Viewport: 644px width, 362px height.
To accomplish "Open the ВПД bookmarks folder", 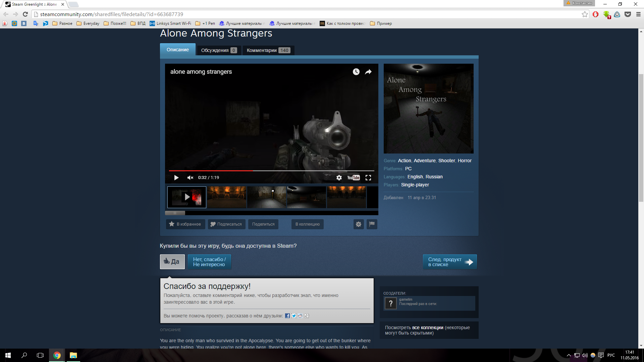I will tap(138, 23).
